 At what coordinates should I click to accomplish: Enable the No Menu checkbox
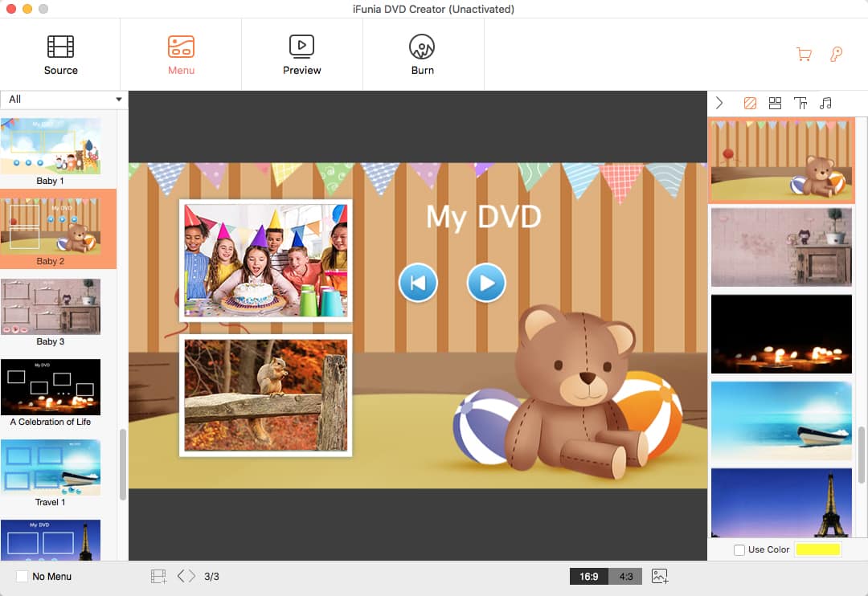tap(23, 576)
